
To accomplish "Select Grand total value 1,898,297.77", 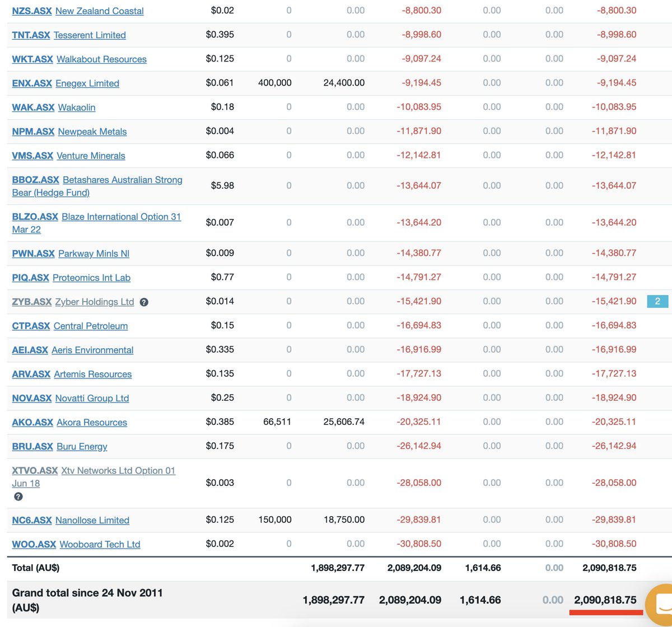I will 334,600.
